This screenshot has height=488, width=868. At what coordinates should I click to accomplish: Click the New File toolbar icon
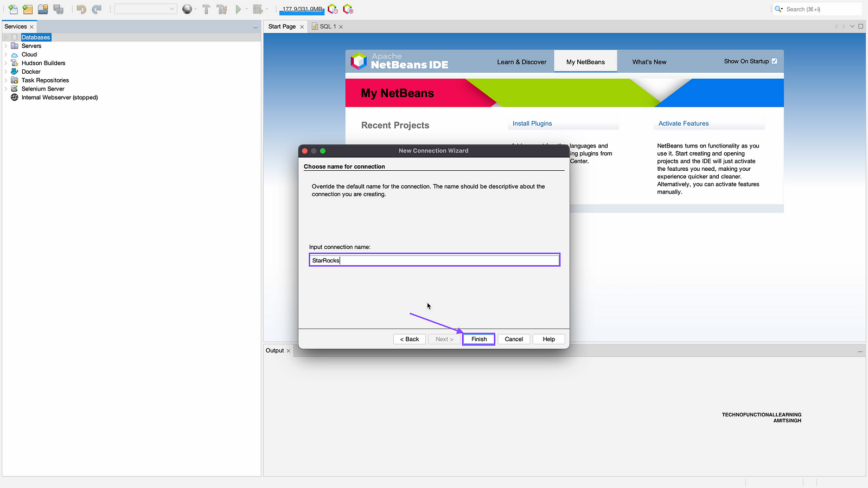click(x=13, y=9)
